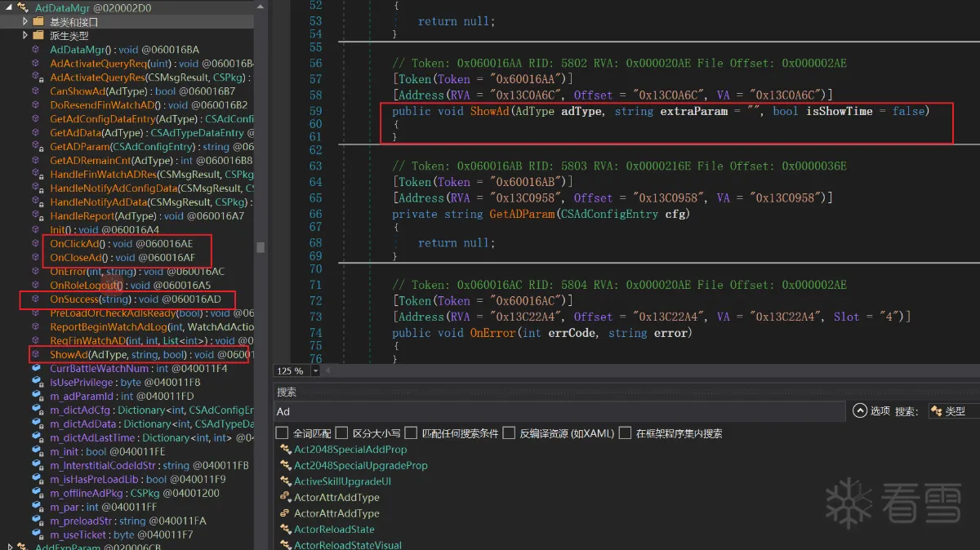This screenshot has width=980, height=550.
Task: Click the class icon beside Act2048SpecialAddProp result
Action: click(285, 450)
